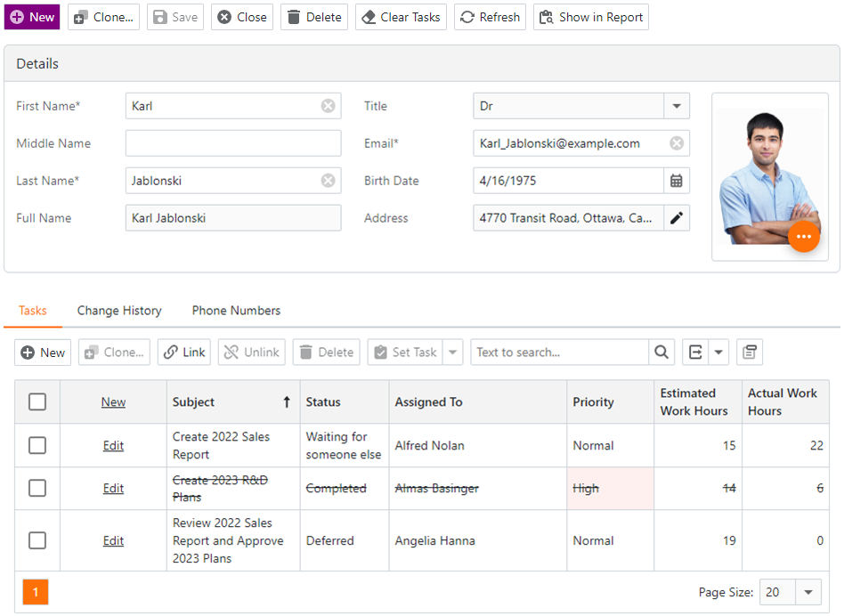Click the Close toolbar button

(242, 17)
